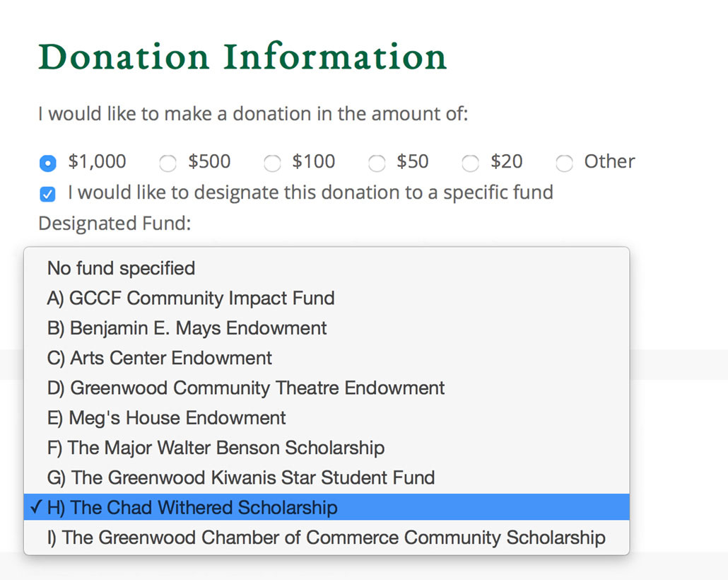Select the $20 donation radio button
728x580 pixels.
470,163
